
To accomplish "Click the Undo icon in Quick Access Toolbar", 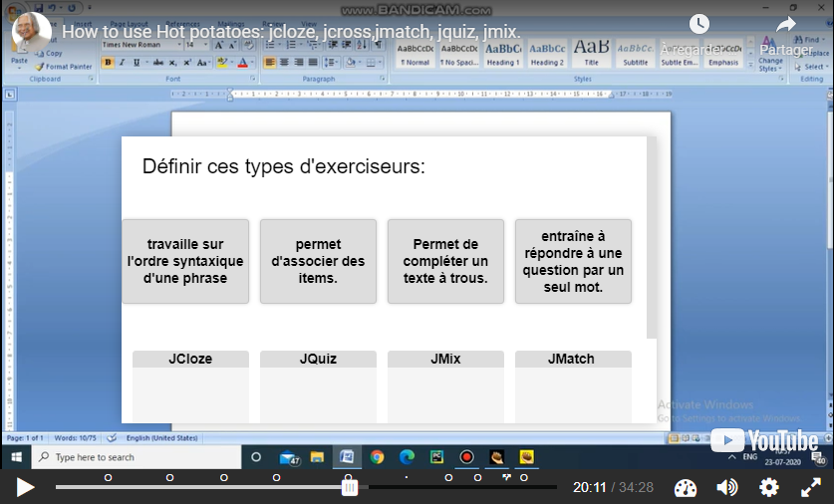I will coord(52,8).
